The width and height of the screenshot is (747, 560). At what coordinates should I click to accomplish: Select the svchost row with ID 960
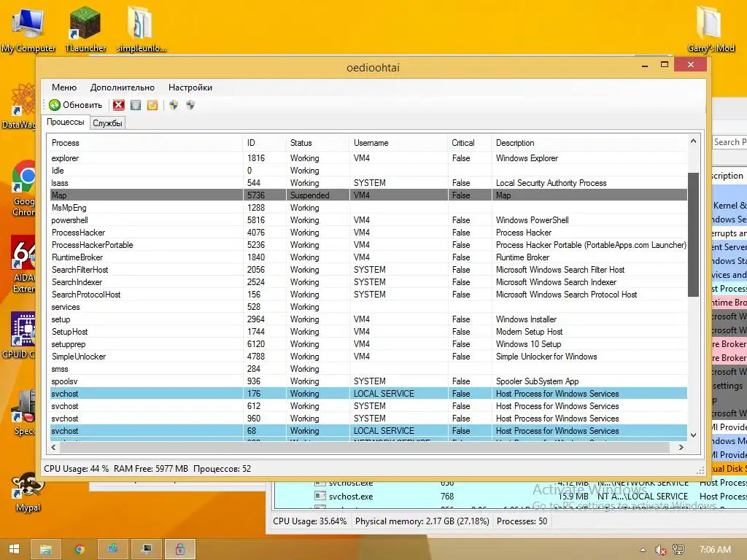368,418
